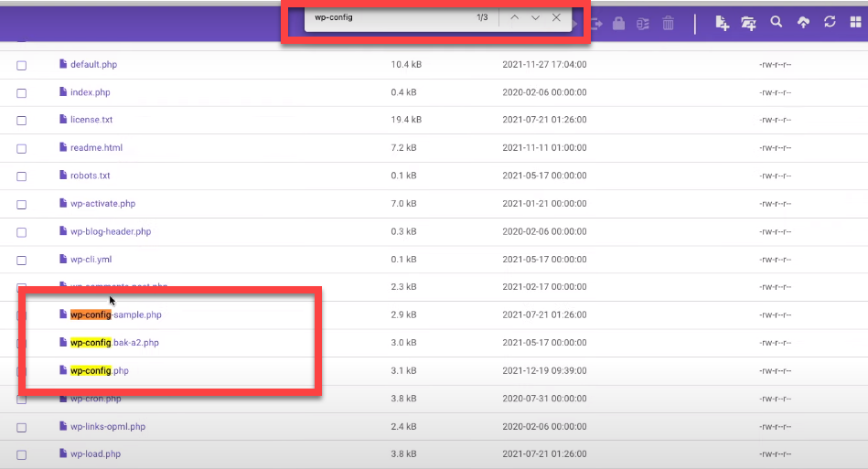Switch to grid view icon

[x=855, y=22]
